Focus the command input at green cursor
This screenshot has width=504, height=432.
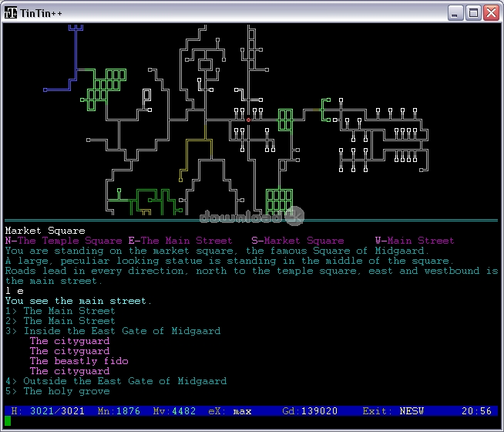(8, 422)
